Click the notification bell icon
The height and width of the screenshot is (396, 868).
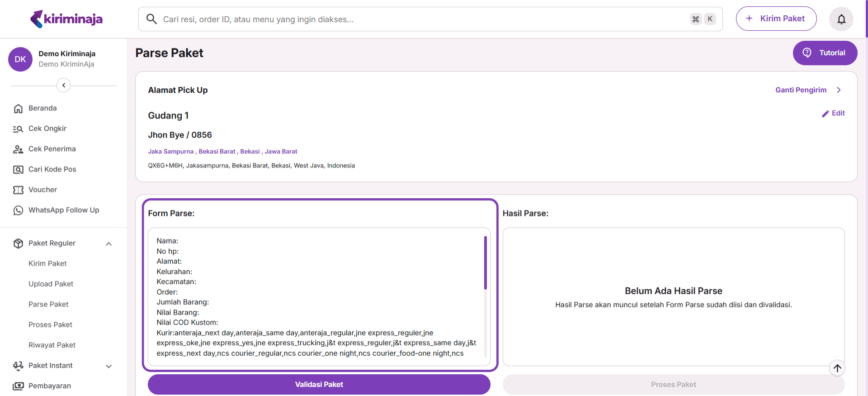click(841, 19)
